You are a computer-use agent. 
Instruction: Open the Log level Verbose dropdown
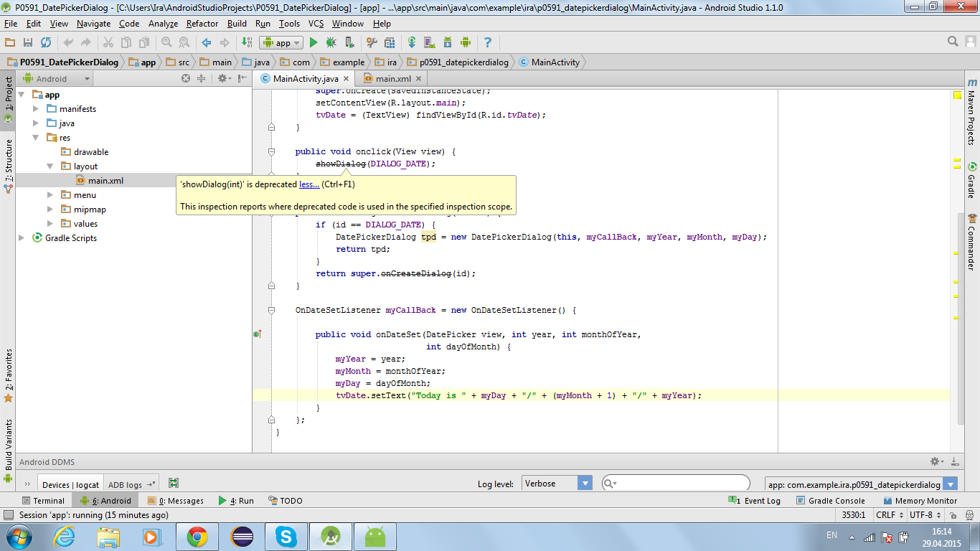tap(557, 484)
